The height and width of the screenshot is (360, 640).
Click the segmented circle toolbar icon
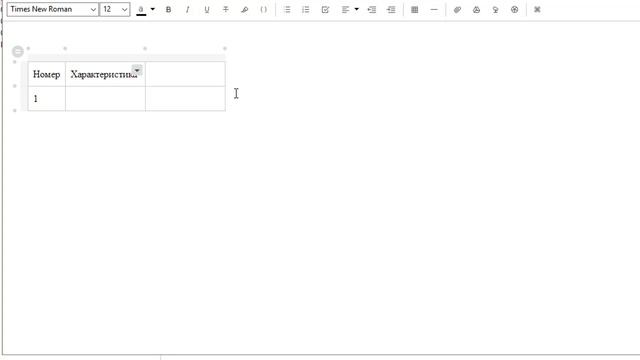click(x=514, y=9)
